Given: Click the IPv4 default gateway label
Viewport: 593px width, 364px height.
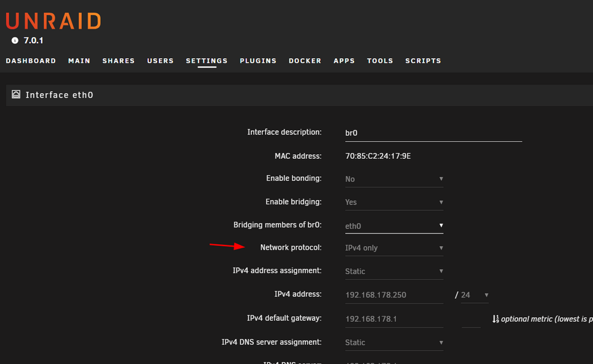Looking at the screenshot, I should [285, 318].
